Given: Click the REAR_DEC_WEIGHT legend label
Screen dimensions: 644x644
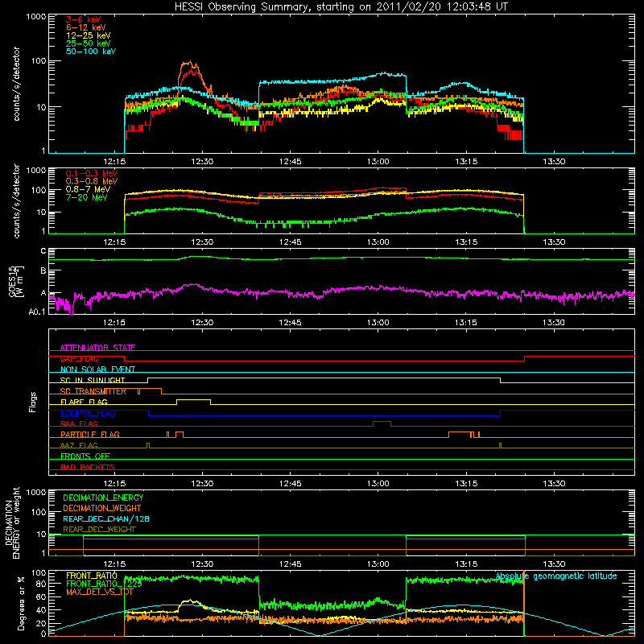Looking at the screenshot, I should coord(99,530).
